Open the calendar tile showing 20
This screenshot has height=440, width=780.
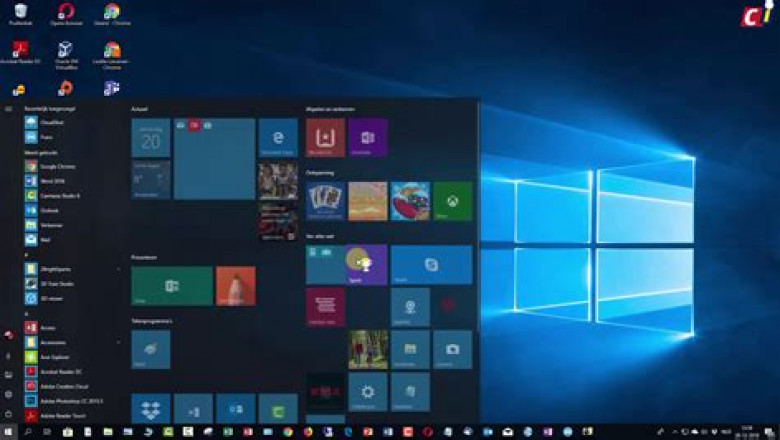pos(151,138)
